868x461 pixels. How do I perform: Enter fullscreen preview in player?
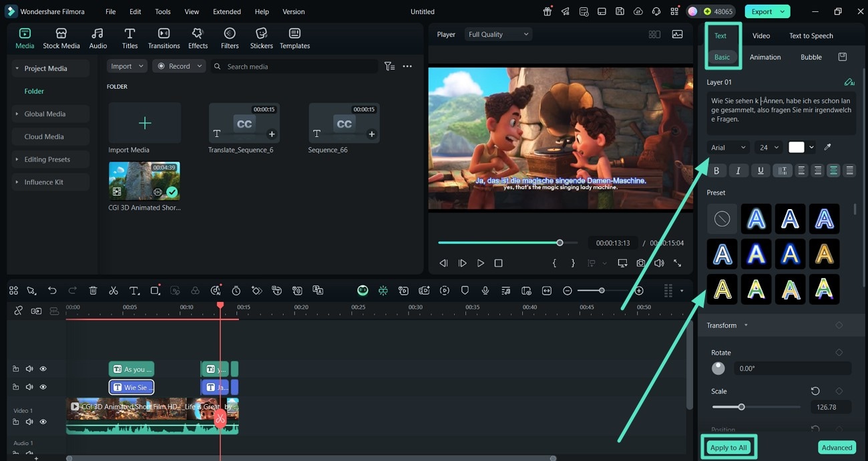point(678,263)
